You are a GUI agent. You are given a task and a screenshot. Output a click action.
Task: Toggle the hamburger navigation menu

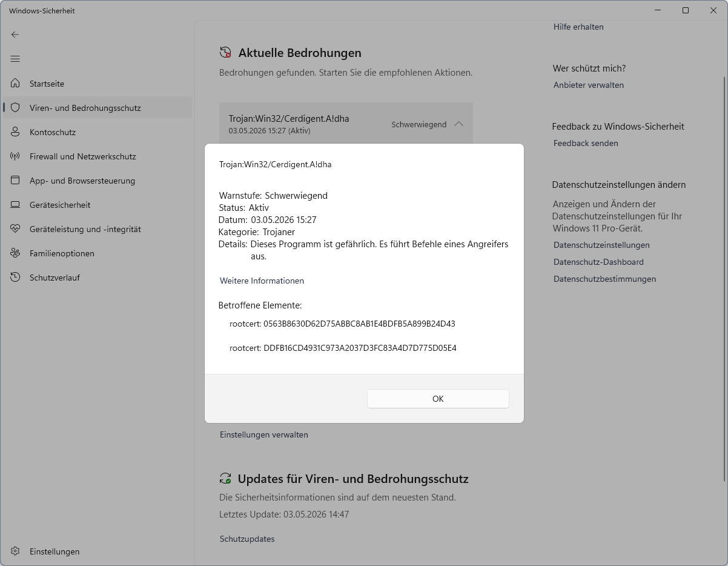click(x=15, y=59)
